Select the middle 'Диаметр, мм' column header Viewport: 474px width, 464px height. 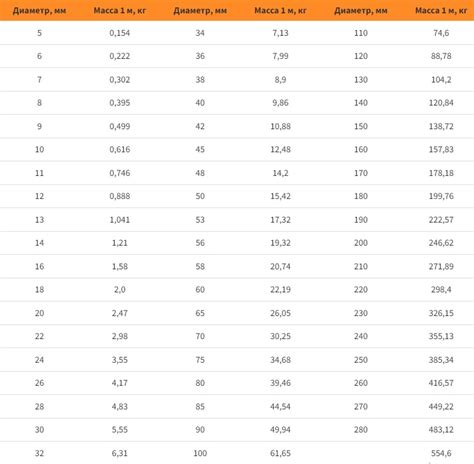pos(200,11)
